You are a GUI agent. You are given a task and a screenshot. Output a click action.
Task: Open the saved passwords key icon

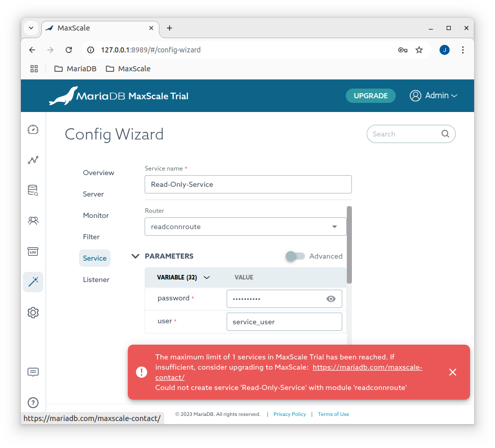(x=402, y=50)
